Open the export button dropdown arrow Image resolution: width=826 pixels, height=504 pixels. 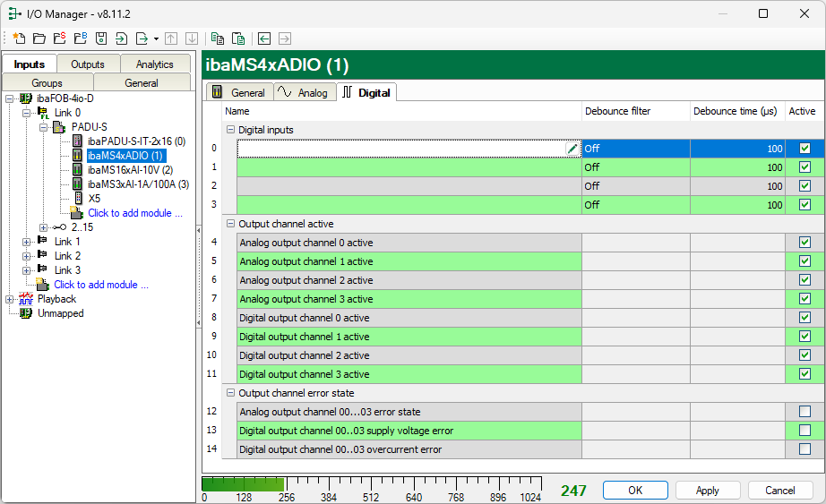pyautogui.click(x=156, y=38)
